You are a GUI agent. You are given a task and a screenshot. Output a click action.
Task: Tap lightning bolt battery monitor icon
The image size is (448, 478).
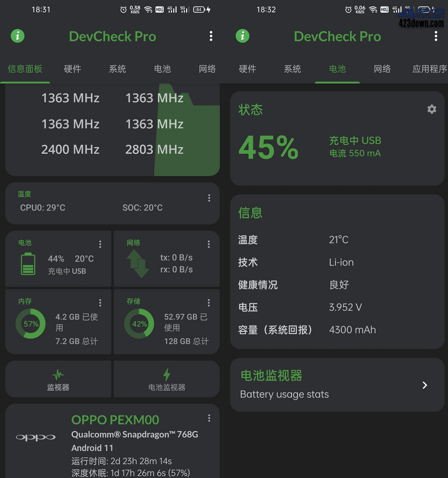click(166, 374)
